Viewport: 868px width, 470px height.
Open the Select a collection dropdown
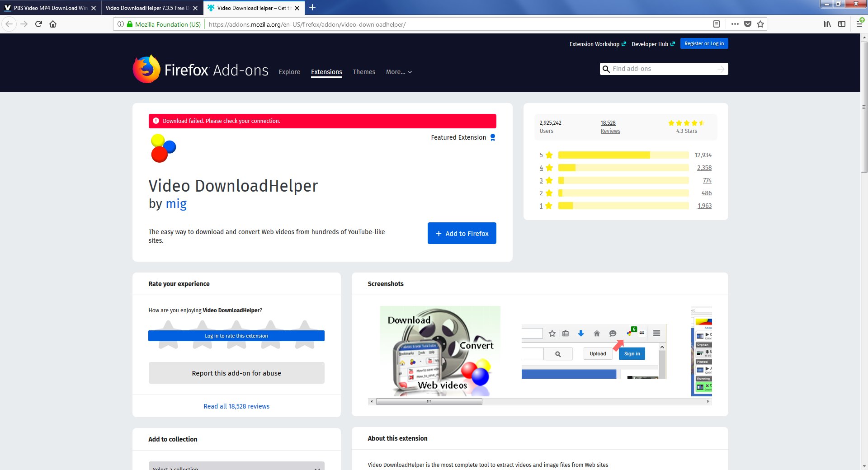pyautogui.click(x=236, y=466)
